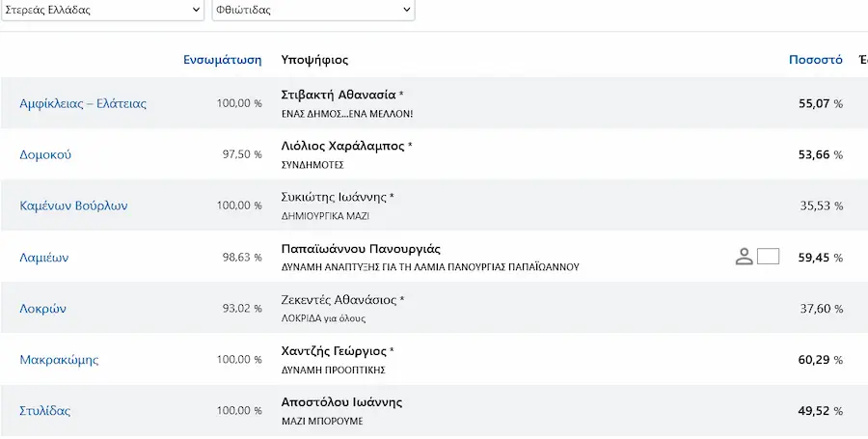Open the Λοκρών municipality link
The height and width of the screenshot is (439, 868).
tap(42, 309)
